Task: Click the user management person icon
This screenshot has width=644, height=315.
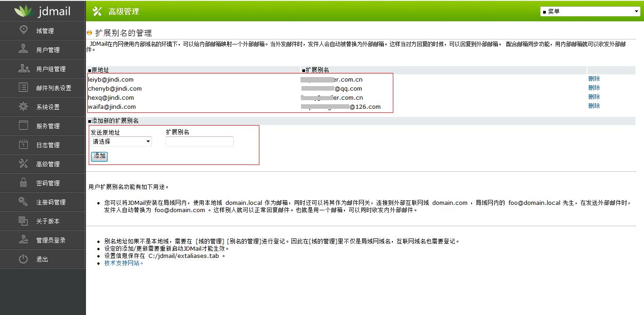Action: [x=24, y=49]
